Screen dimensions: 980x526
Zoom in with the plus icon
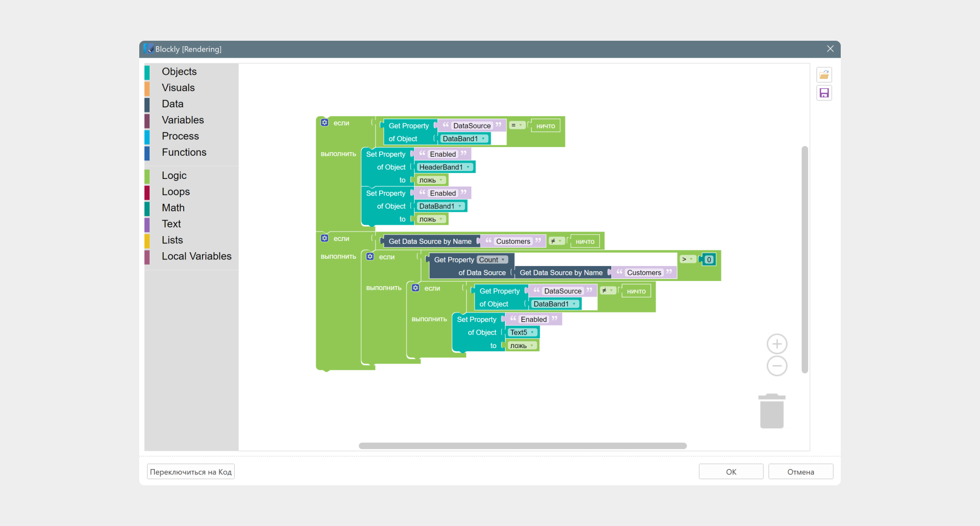pos(776,344)
